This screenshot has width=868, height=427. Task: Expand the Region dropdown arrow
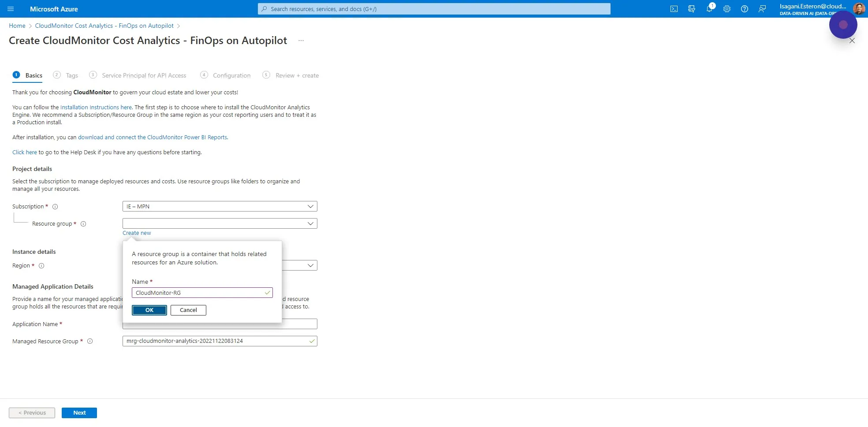pos(310,265)
